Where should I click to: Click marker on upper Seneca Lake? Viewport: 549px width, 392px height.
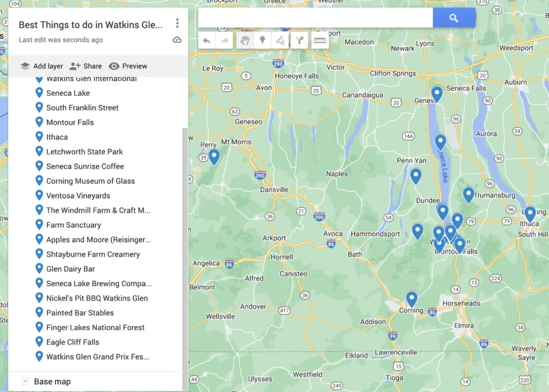(x=440, y=142)
